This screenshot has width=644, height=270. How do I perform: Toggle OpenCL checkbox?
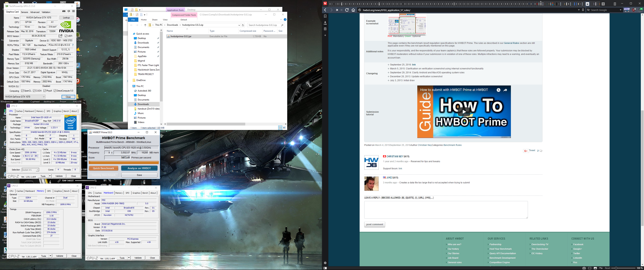(x=22, y=91)
